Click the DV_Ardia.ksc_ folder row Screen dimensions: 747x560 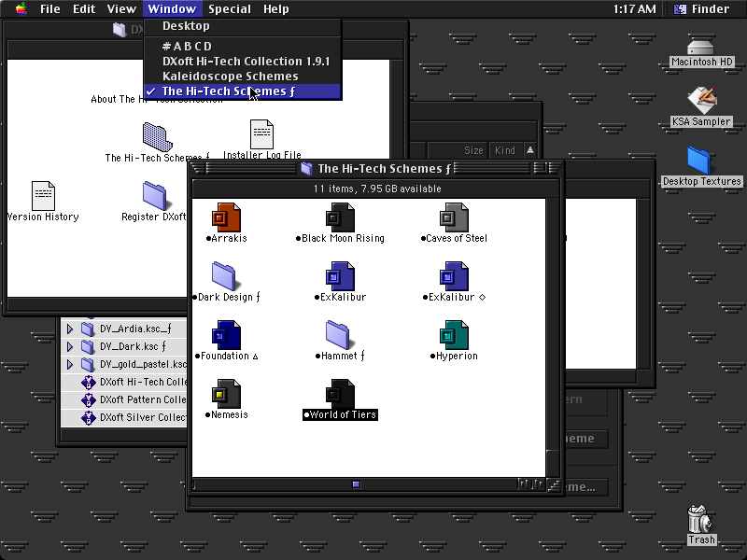(x=124, y=329)
